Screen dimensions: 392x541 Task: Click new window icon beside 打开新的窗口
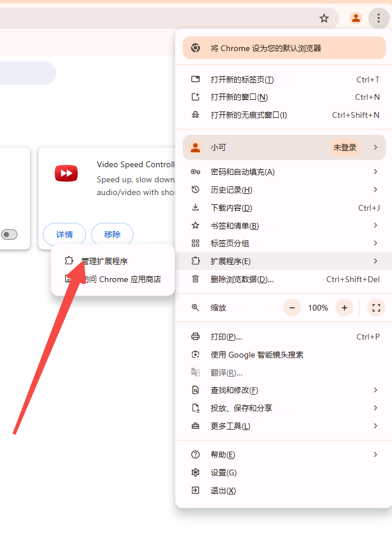pyautogui.click(x=195, y=97)
